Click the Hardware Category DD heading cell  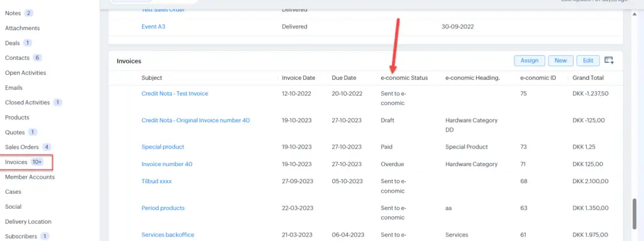pyautogui.click(x=472, y=125)
